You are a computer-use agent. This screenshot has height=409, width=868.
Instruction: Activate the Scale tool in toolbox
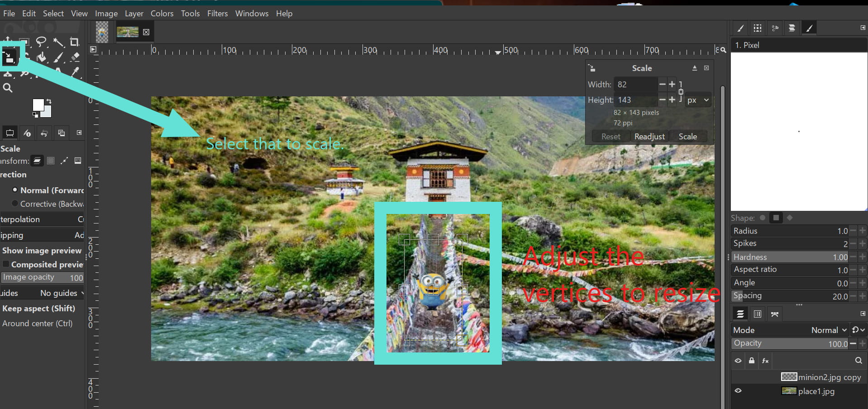[x=10, y=57]
